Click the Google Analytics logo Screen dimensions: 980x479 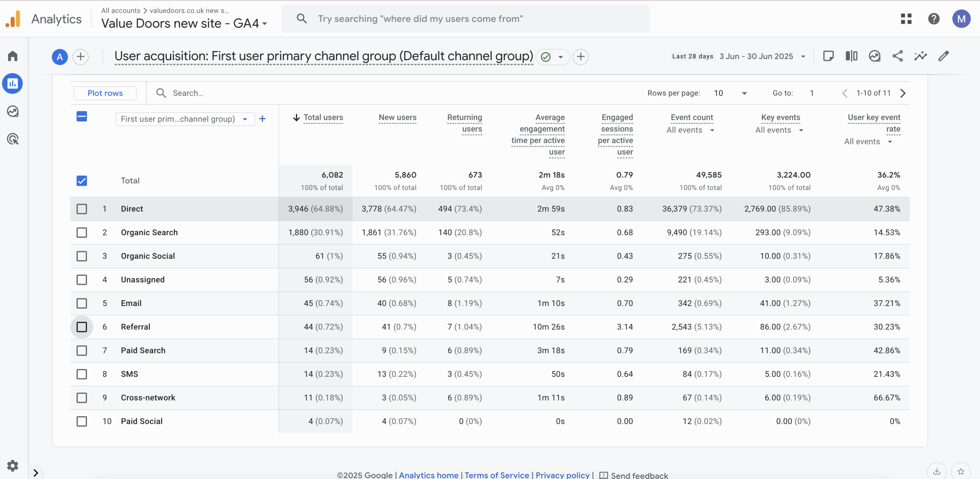tap(13, 19)
